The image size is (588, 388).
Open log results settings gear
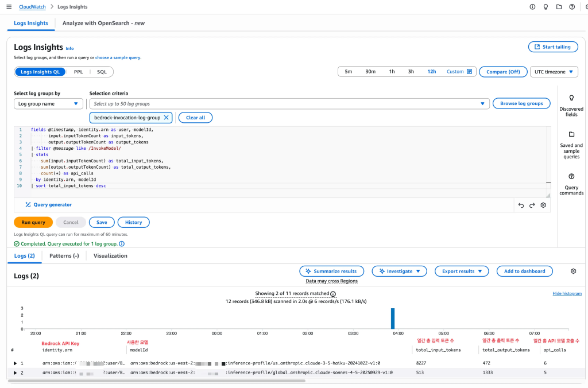(x=573, y=271)
